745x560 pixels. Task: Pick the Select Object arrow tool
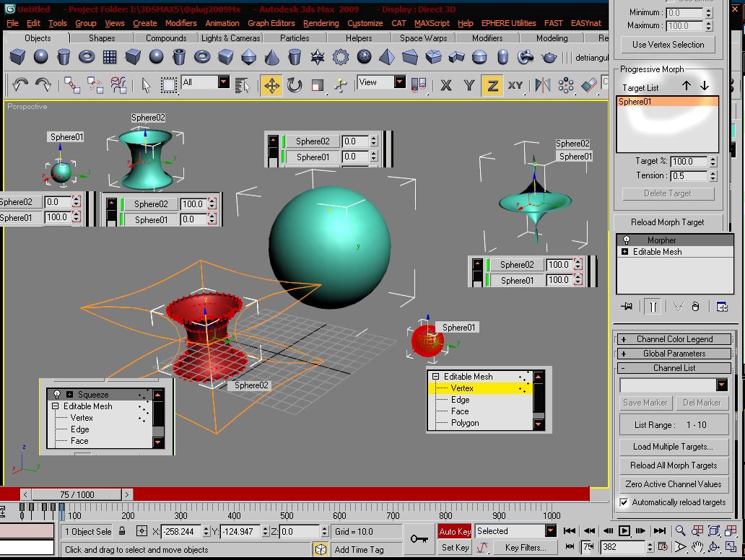pos(146,85)
